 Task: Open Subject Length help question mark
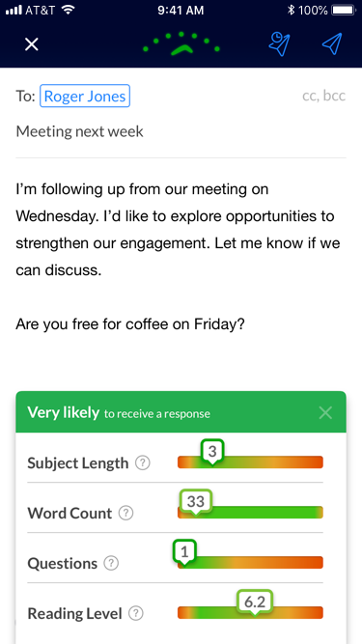[x=143, y=463]
